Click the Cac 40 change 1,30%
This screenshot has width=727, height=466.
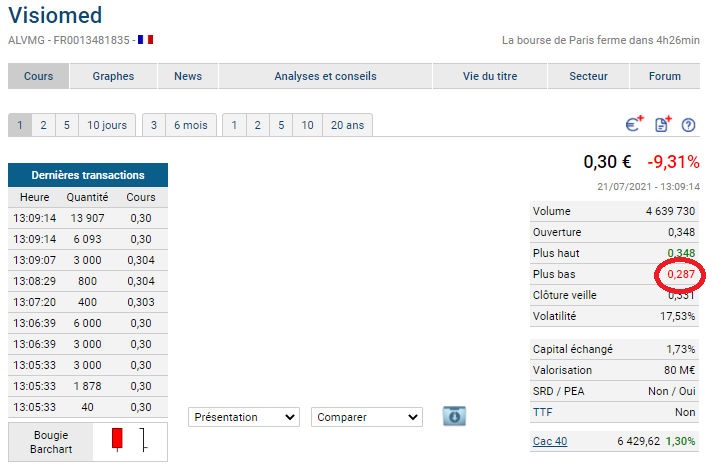[681, 441]
